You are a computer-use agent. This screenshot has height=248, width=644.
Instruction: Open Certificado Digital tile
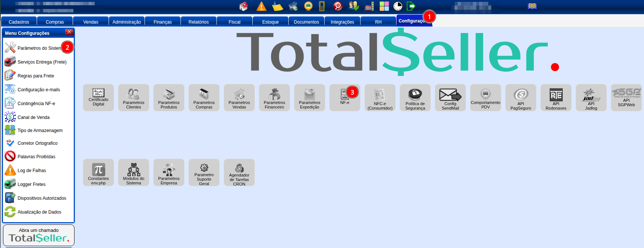(x=98, y=98)
